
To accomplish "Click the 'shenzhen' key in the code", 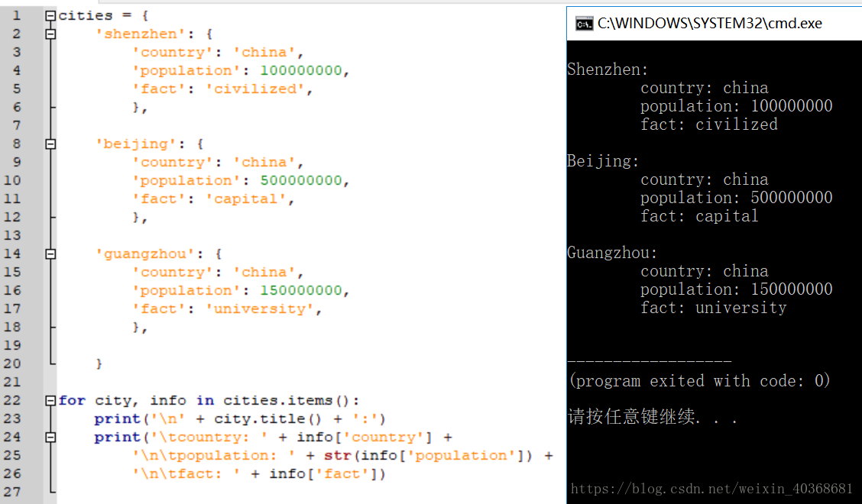I will point(141,34).
